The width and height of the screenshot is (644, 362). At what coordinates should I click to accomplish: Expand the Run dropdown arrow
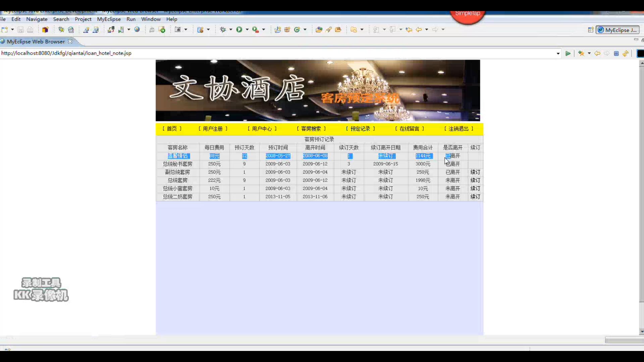[x=247, y=29]
